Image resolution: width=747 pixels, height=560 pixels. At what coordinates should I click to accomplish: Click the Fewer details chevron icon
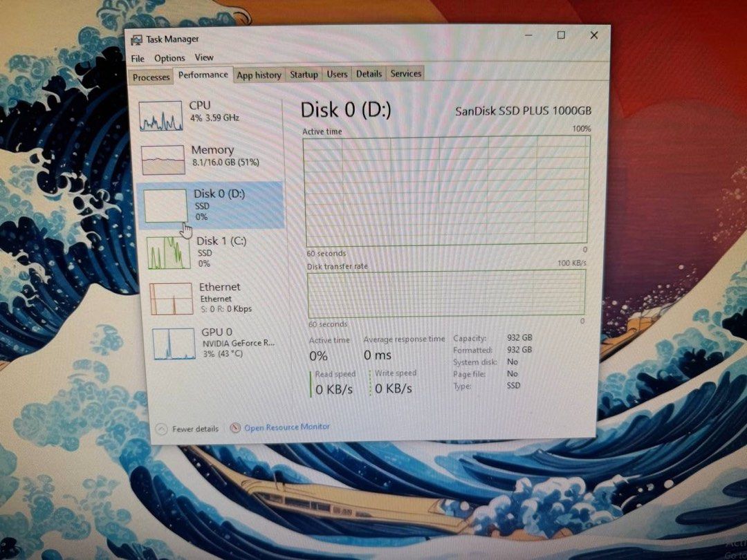[x=161, y=429]
